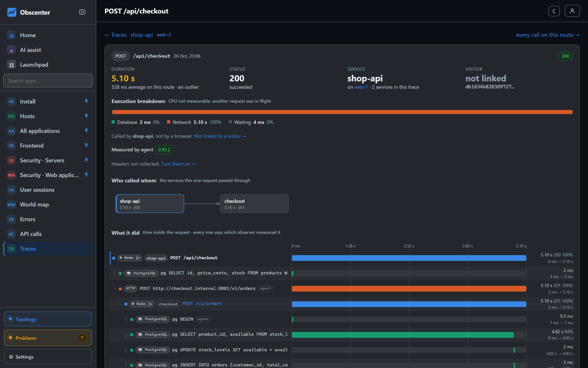The width and height of the screenshot is (588, 368).
Task: Click the shop-api breadcrumb link
Action: pyautogui.click(x=141, y=35)
